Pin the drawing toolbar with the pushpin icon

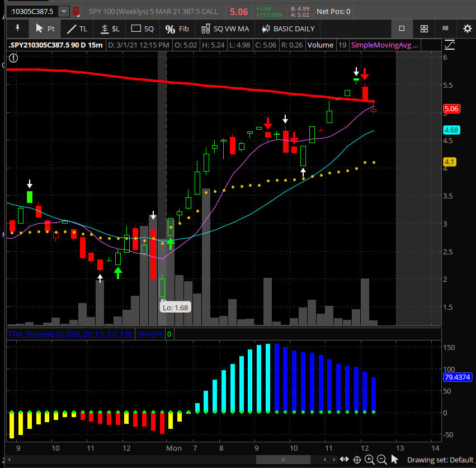[x=17, y=29]
